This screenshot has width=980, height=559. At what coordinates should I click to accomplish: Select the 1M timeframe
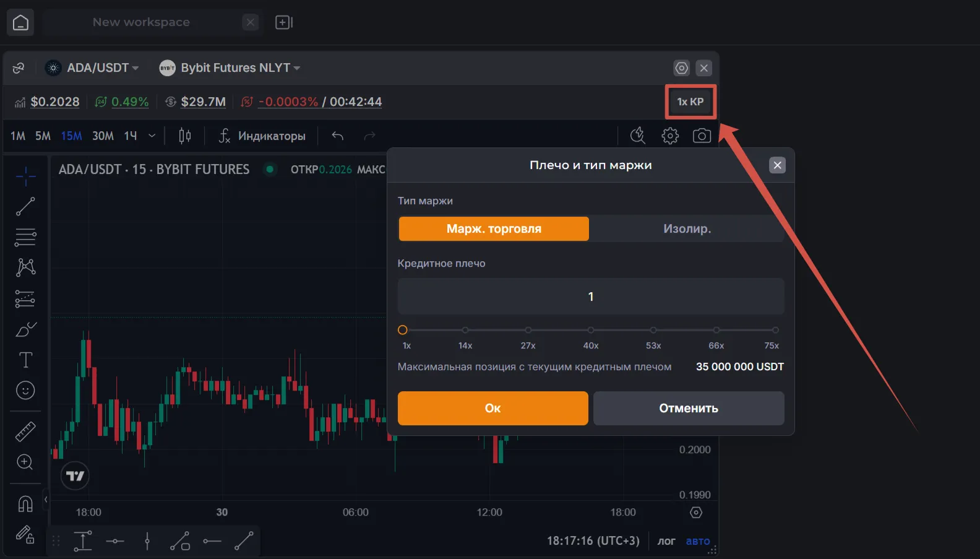pyautogui.click(x=18, y=136)
